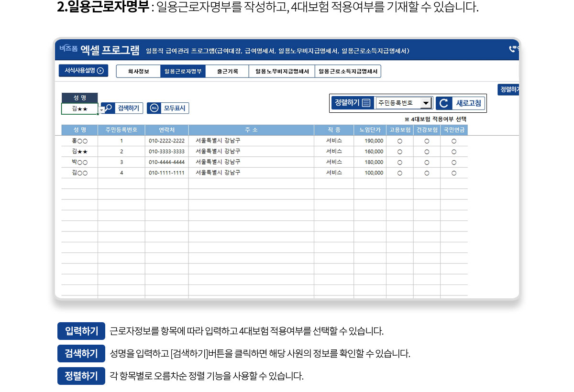Select the name cell 박○○

pyautogui.click(x=79, y=162)
